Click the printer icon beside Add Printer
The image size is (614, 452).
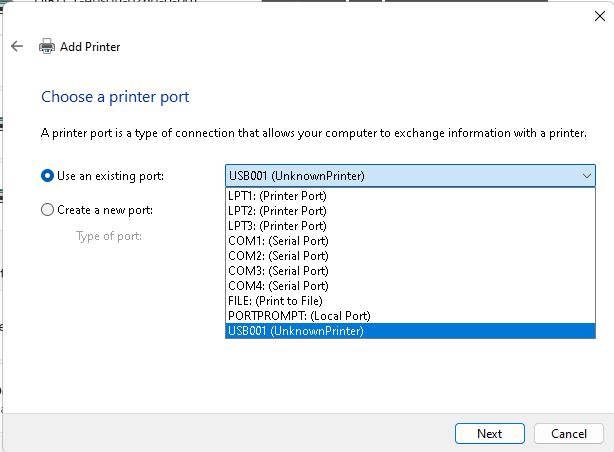point(47,47)
